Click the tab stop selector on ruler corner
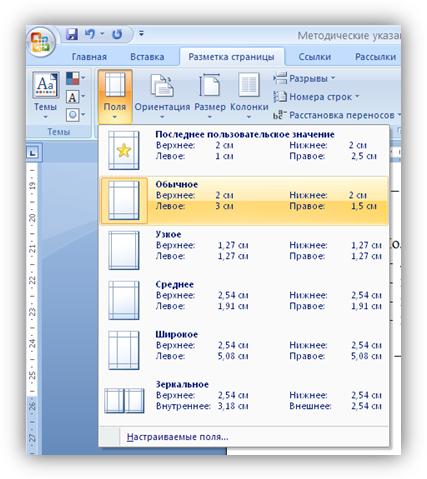The width and height of the screenshot is (427, 479). 33,153
